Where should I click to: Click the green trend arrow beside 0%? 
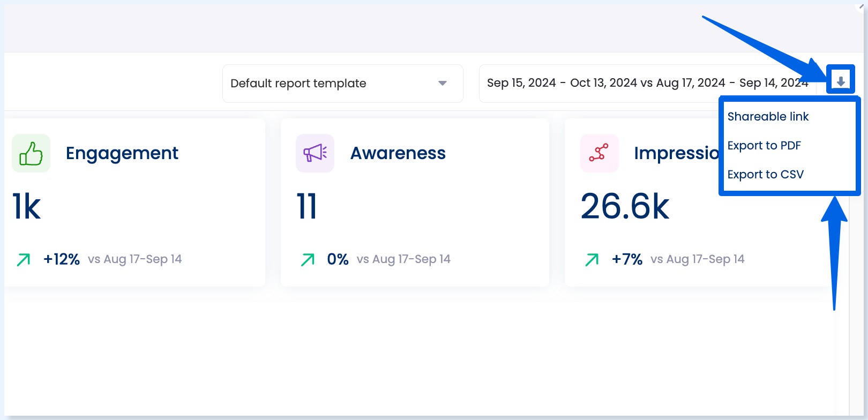[308, 260]
